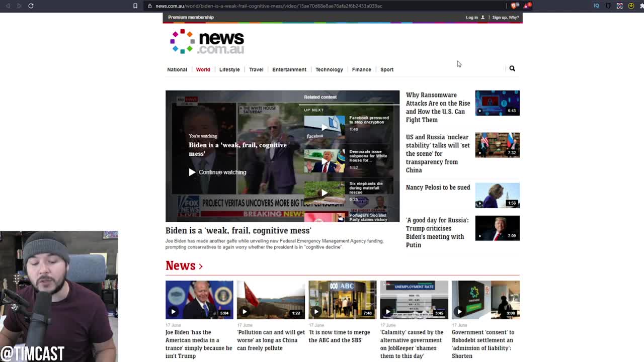The image size is (644, 362).
Task: Go back using the browser back arrow
Action: click(x=8, y=6)
